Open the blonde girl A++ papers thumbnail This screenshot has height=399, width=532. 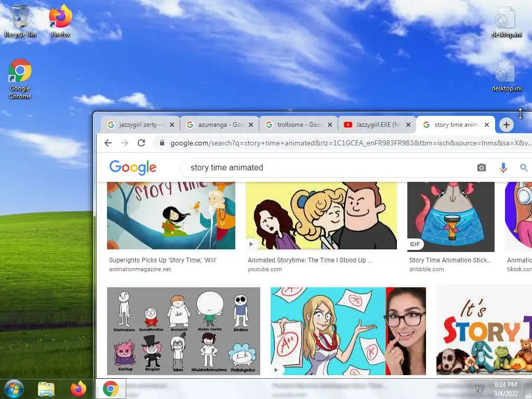(348, 331)
